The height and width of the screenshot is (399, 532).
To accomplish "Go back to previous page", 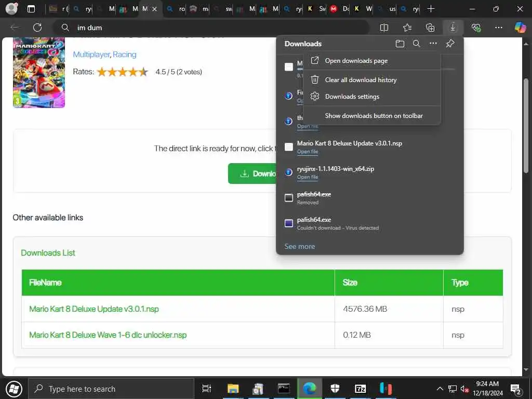I will tap(15, 28).
